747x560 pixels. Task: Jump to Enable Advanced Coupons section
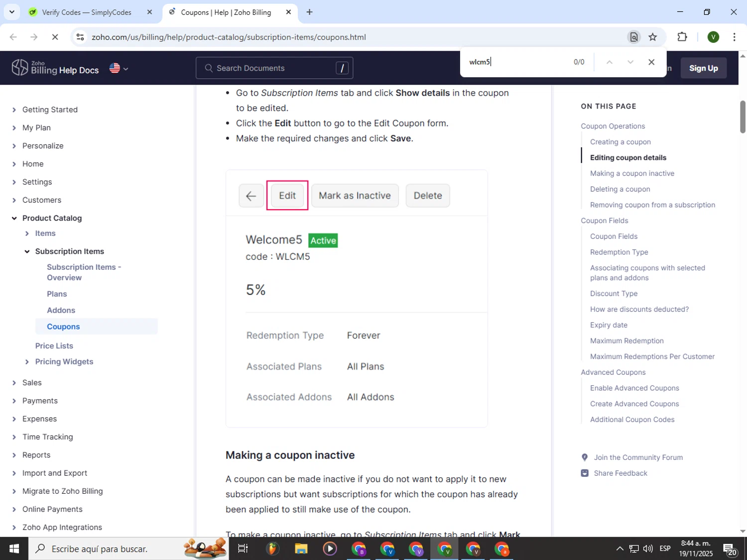coord(634,388)
